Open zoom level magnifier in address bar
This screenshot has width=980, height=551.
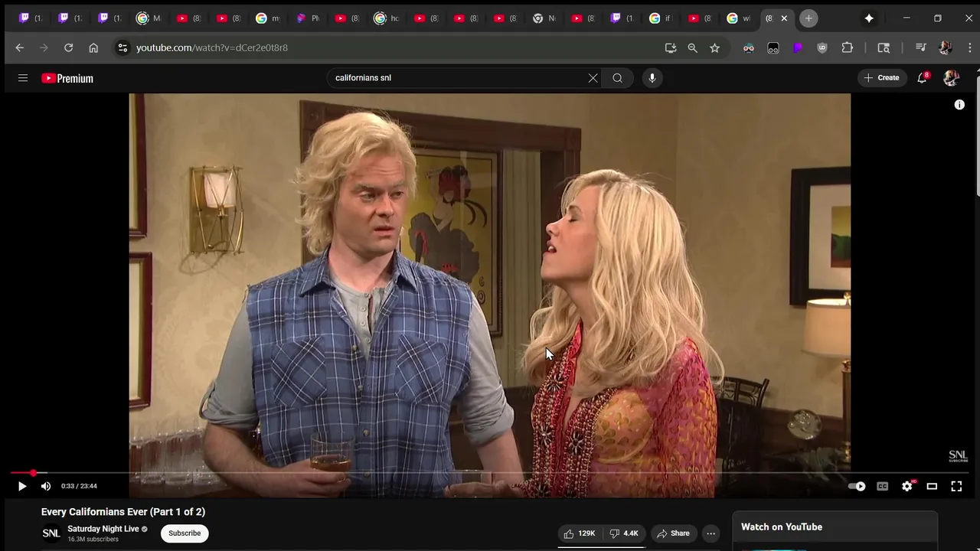click(x=693, y=47)
